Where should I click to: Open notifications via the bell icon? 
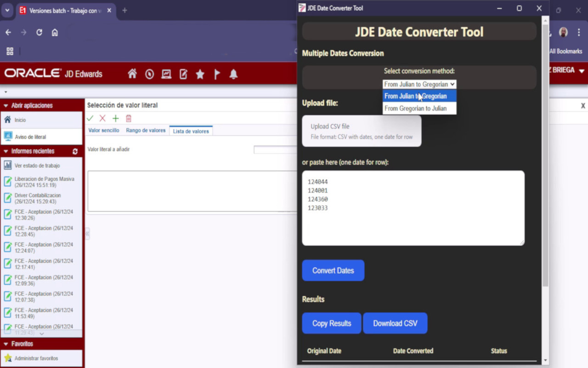tap(233, 74)
